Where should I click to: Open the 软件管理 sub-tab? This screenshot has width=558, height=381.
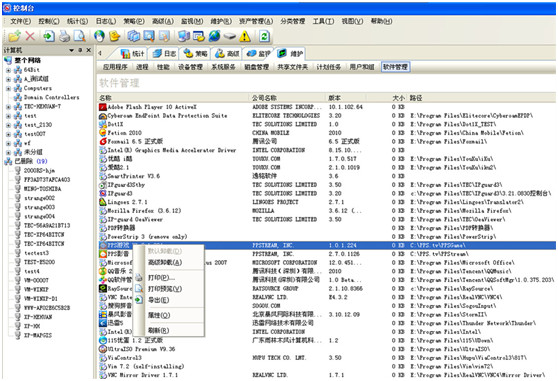pos(395,67)
